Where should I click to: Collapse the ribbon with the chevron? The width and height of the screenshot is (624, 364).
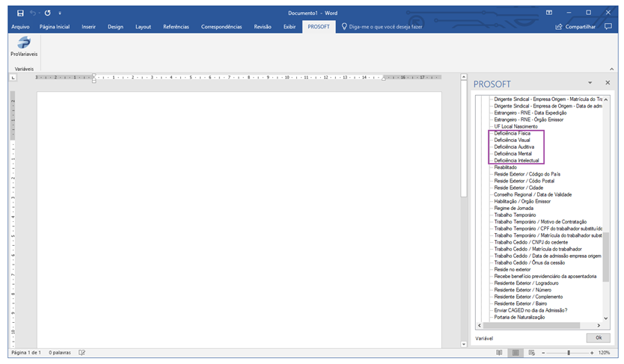tap(612, 69)
